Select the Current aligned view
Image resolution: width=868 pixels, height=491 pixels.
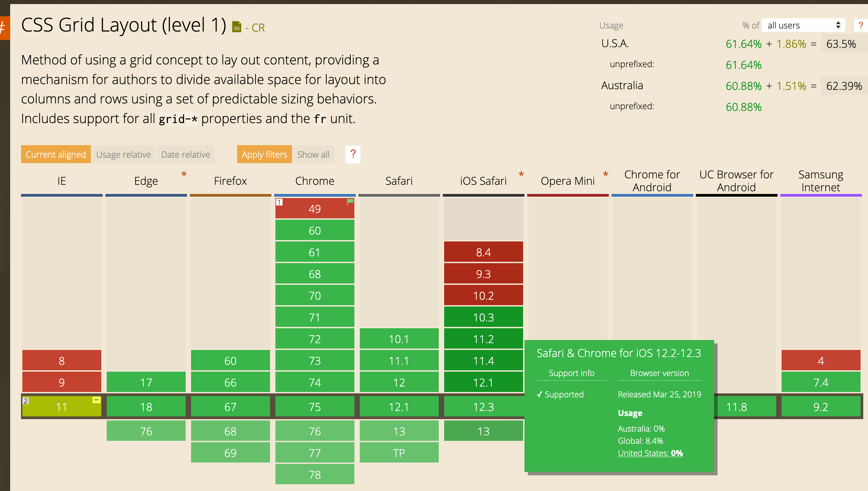pos(56,154)
